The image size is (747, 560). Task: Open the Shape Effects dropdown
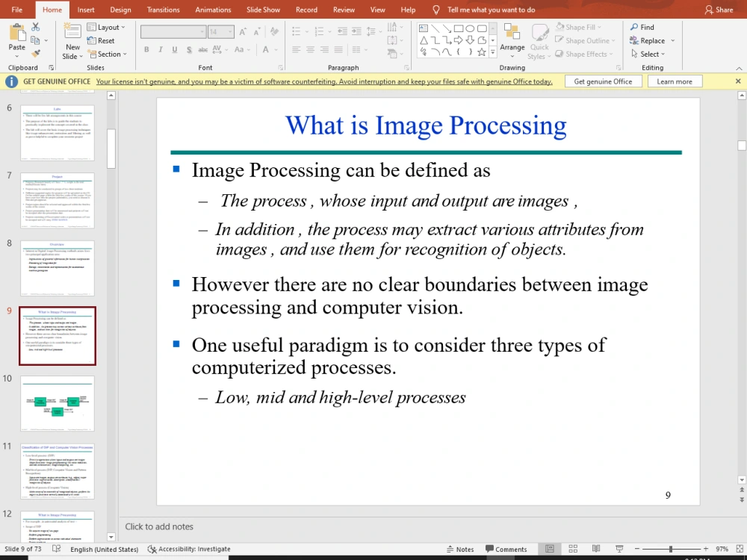[x=583, y=55]
